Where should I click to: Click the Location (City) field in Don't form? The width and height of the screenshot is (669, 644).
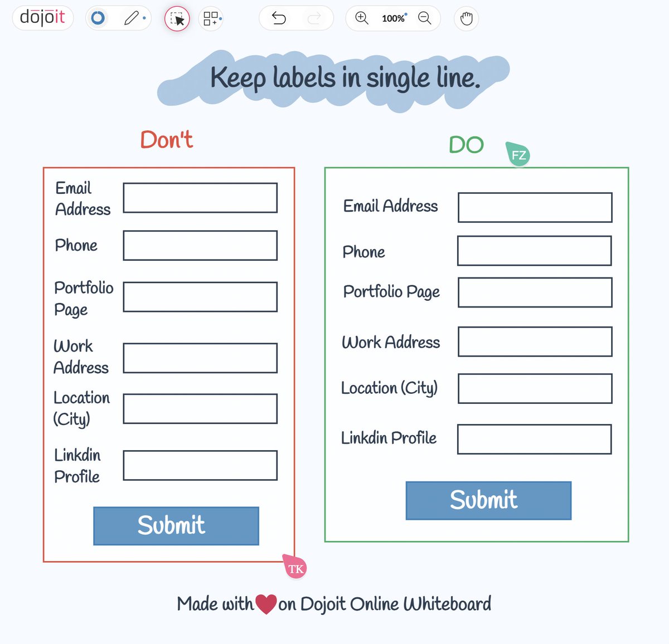click(200, 409)
